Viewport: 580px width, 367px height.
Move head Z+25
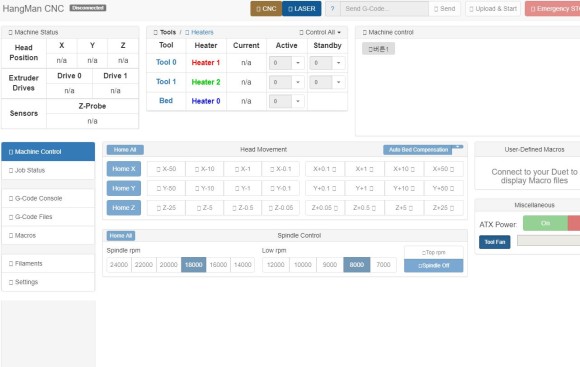[x=443, y=208]
